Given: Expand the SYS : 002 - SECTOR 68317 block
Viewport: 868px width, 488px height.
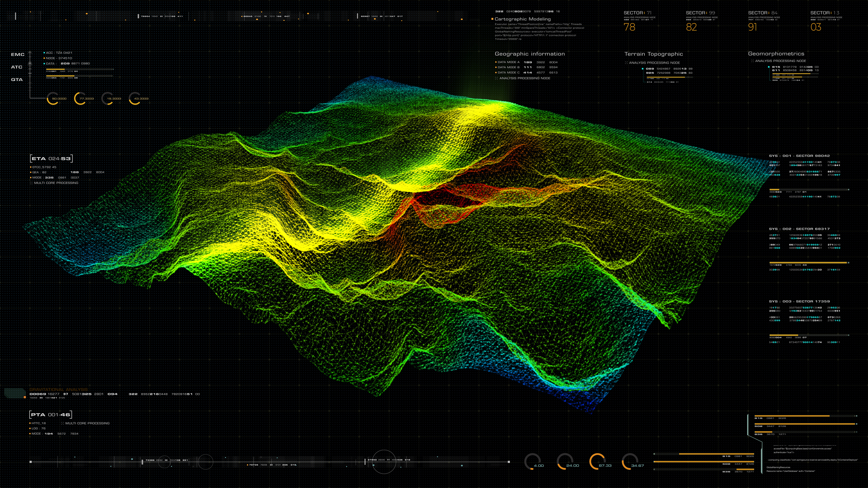Looking at the screenshot, I should point(799,229).
